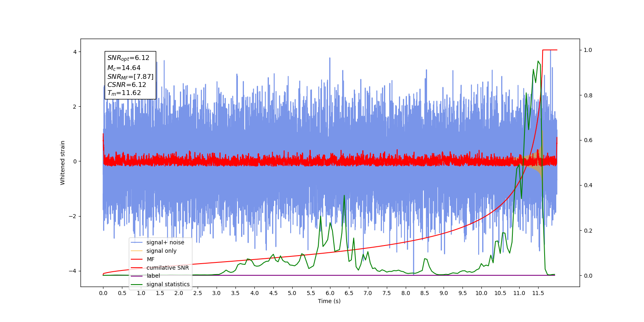Click x-axis tick label 9.5
This screenshot has height=322, width=644.
pyautogui.click(x=462, y=293)
